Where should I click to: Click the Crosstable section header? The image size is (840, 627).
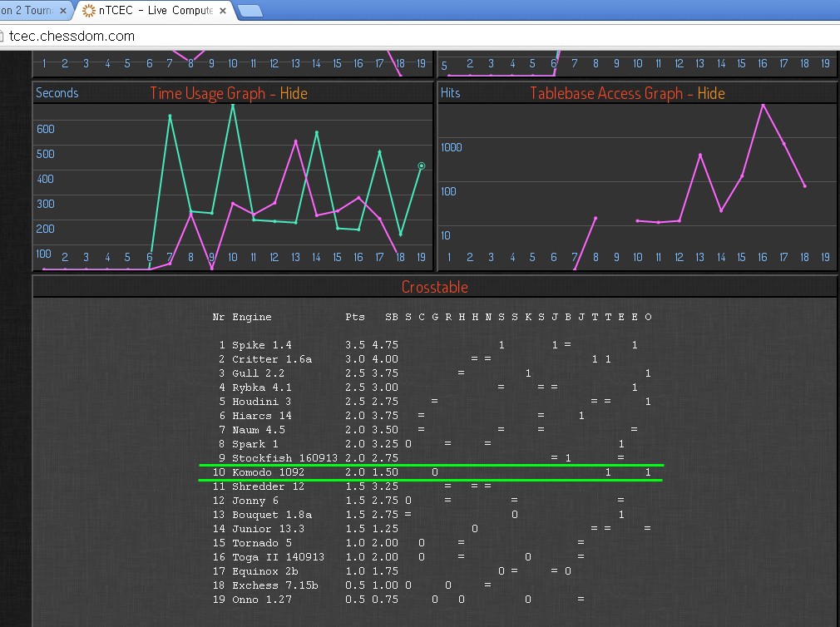[x=434, y=287]
